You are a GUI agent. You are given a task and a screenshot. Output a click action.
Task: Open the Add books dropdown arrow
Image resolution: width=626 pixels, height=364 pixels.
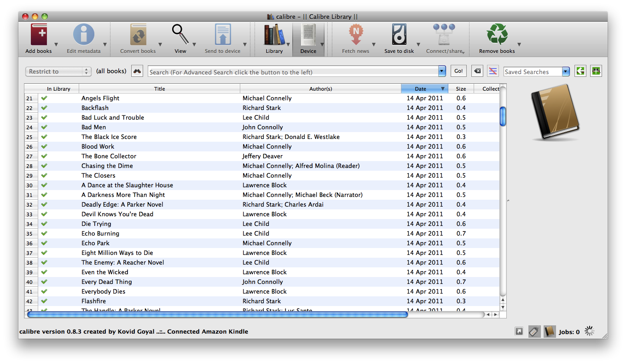click(x=56, y=45)
